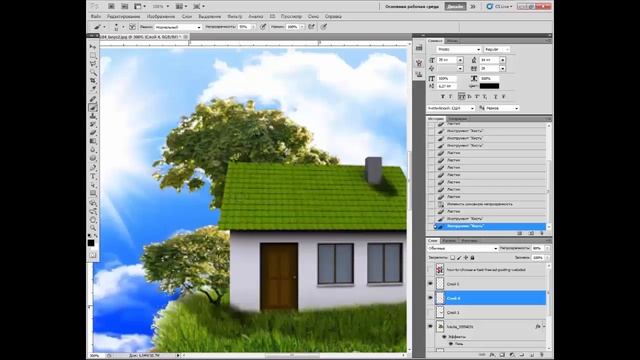Select the Blur tool
The height and width of the screenshot is (360, 640).
coord(93,150)
